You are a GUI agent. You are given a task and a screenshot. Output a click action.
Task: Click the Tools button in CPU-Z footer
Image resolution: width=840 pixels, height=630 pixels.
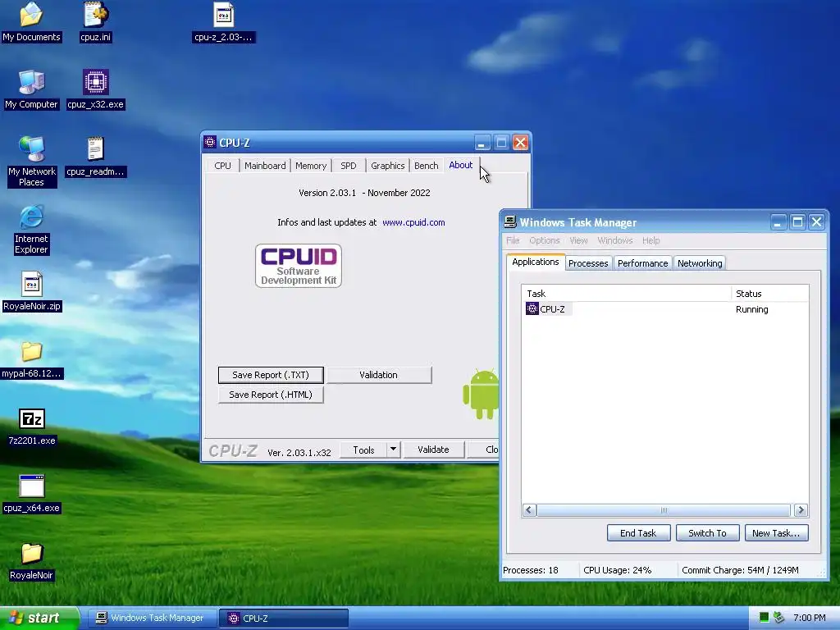click(363, 450)
